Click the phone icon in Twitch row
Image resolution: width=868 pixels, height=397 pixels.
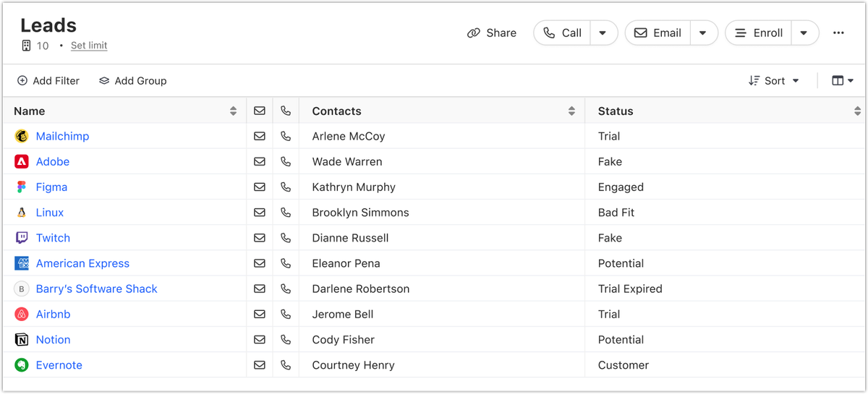click(x=286, y=238)
